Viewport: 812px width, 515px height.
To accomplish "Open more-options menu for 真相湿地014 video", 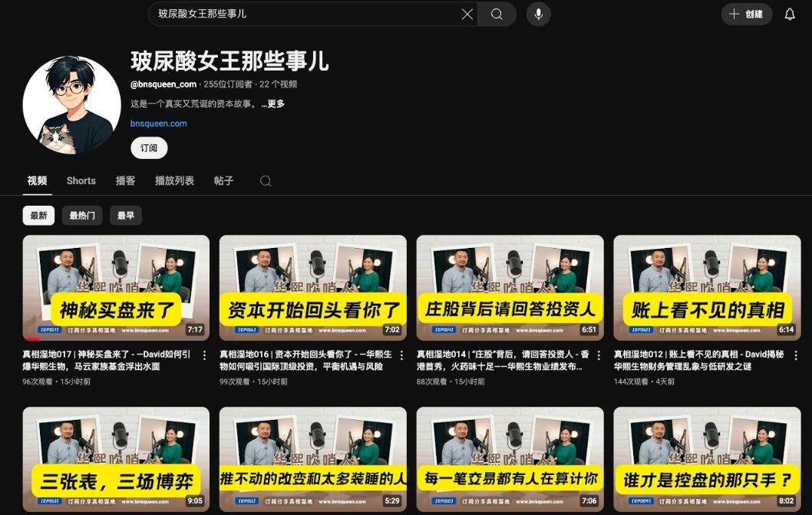I will (x=599, y=355).
